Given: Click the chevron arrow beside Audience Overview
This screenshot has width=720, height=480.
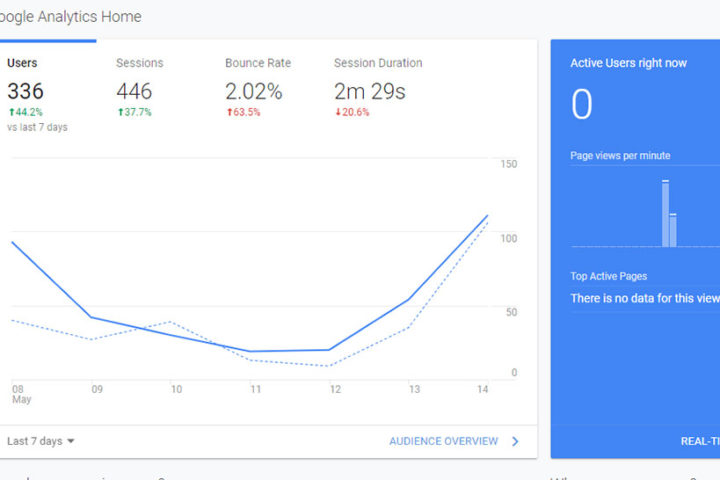Looking at the screenshot, I should coord(515,441).
